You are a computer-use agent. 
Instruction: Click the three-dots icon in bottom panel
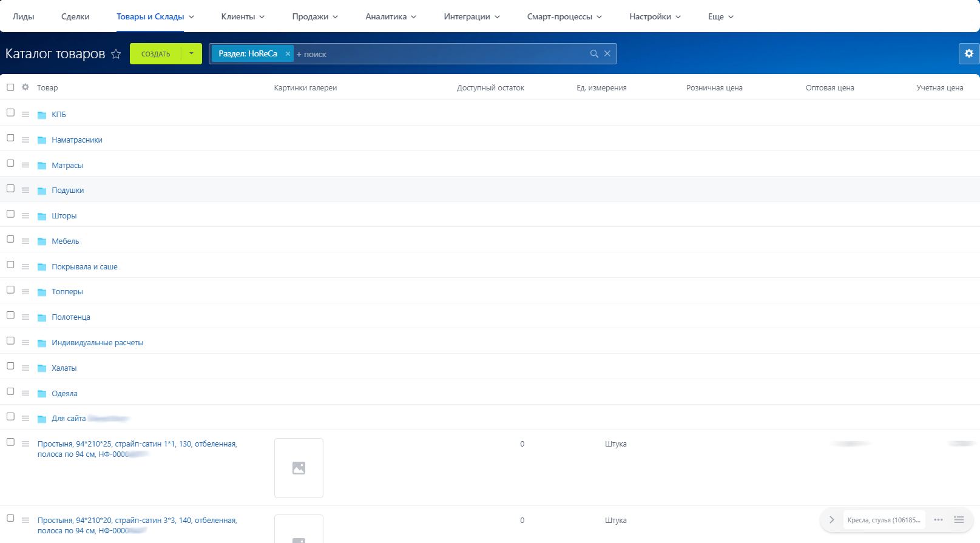[x=938, y=520]
